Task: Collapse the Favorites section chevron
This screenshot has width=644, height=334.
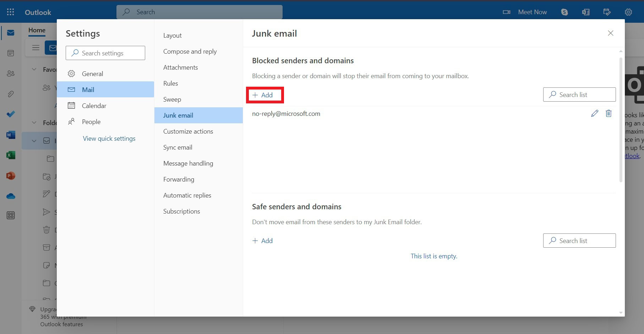Action: [34, 69]
